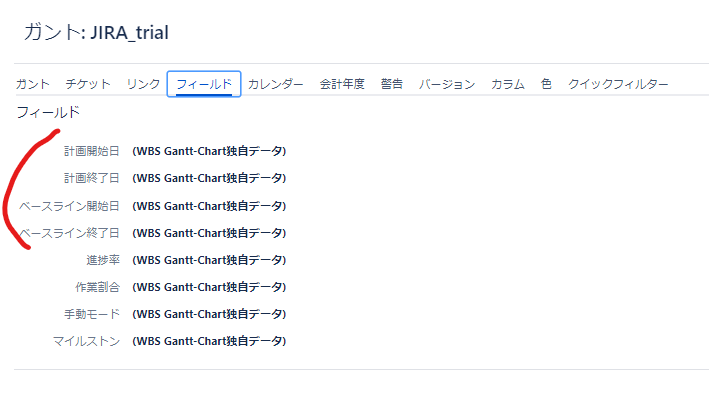Switch to the 色 tab
Viewport: 709px width, 397px height.
click(546, 84)
